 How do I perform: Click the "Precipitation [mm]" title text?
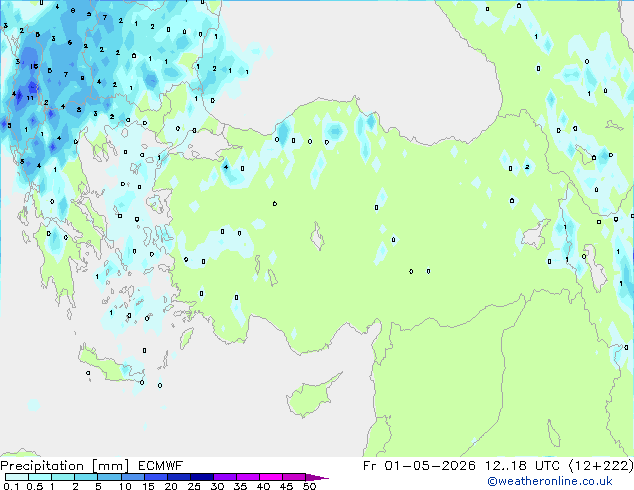(x=65, y=466)
